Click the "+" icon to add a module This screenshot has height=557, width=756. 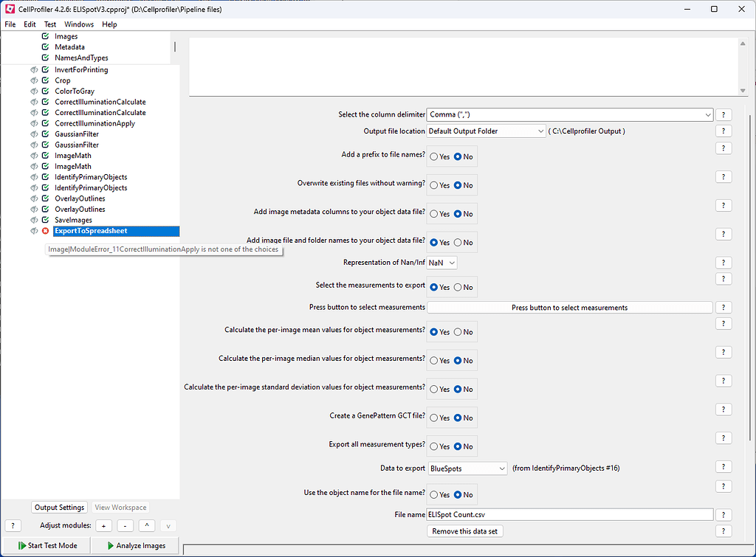pos(103,525)
